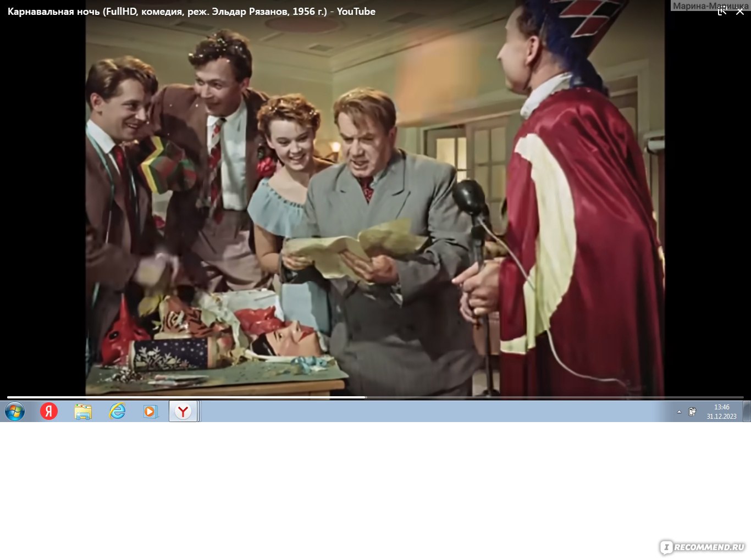Open Windows Explorer folder icon
This screenshot has height=560, width=751.
coord(83,411)
